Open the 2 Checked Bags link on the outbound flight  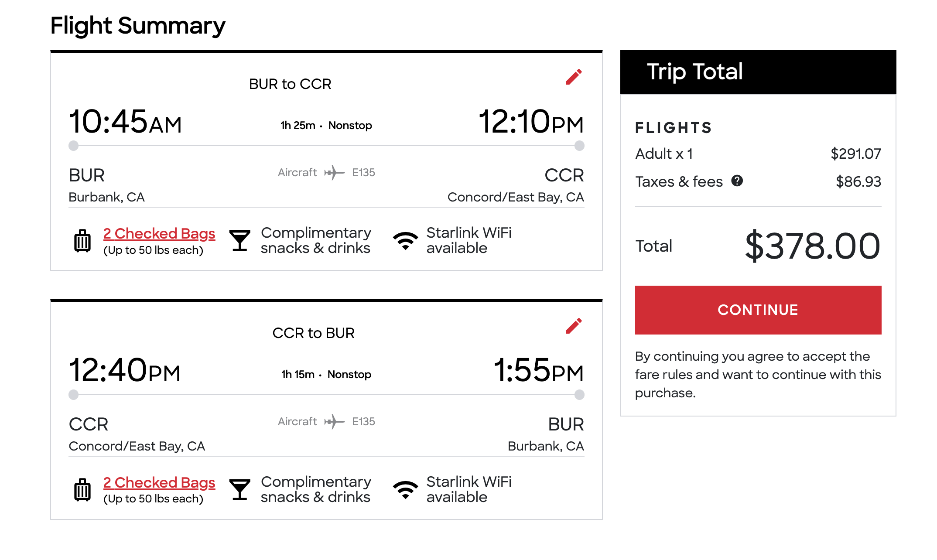pyautogui.click(x=159, y=234)
